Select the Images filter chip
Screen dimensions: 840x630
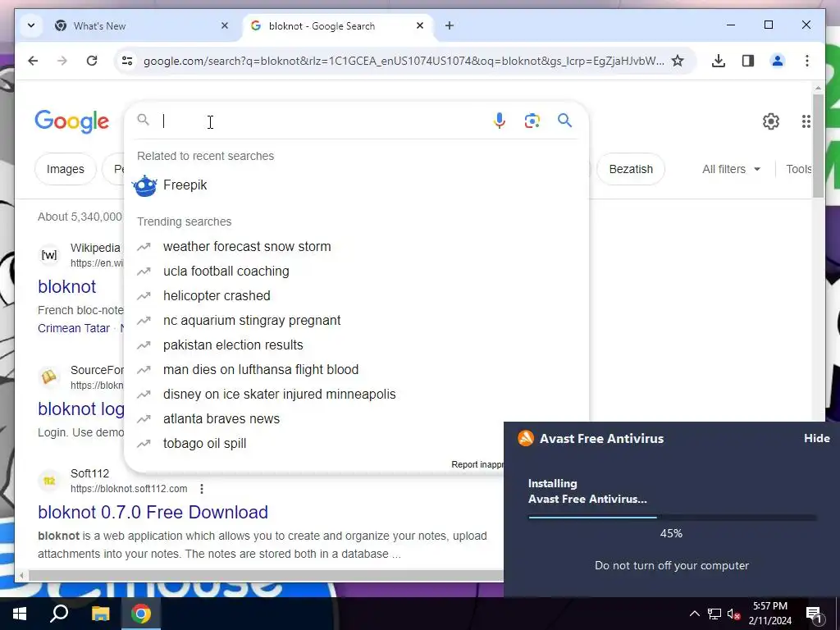(x=66, y=169)
